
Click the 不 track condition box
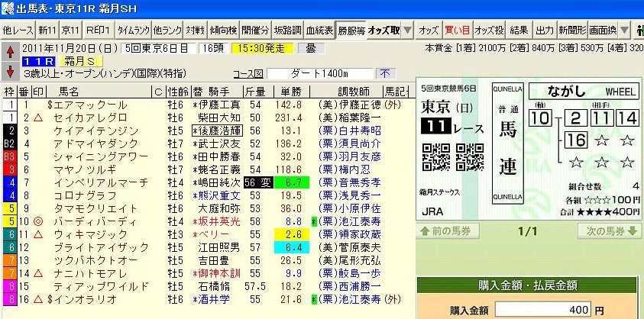(386, 74)
